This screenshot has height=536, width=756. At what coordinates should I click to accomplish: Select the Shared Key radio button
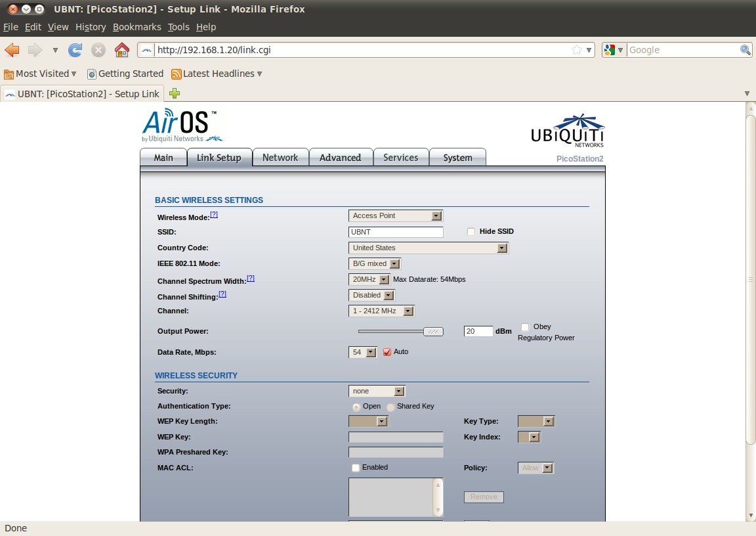click(390, 407)
